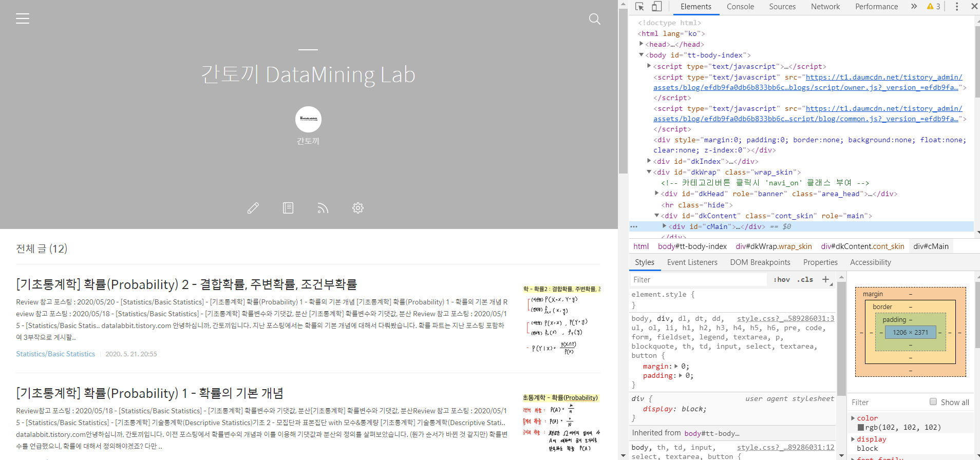Open the Properties subtab

pos(820,262)
